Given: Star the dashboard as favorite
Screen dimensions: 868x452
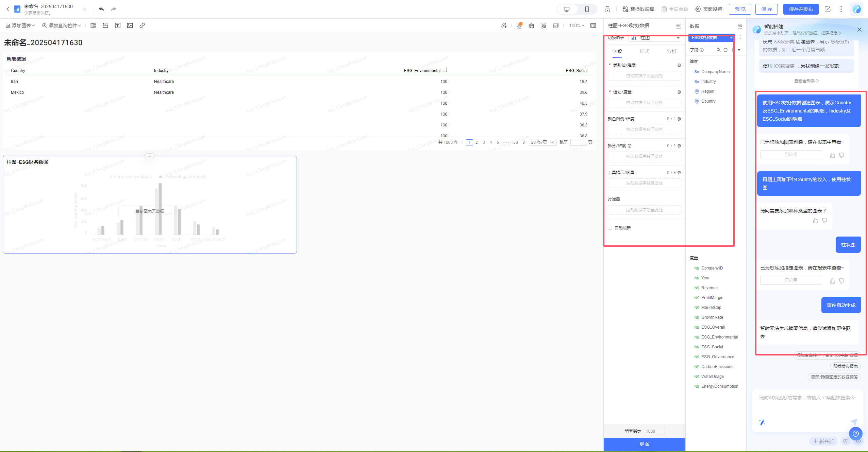Looking at the screenshot, I should [85, 9].
